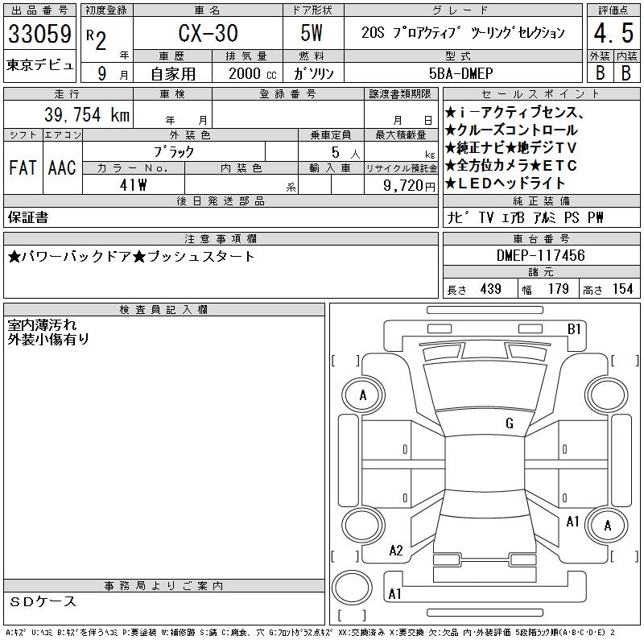This screenshot has width=644, height=644.
Task: Select inspector note 室内薄汚れ
Action: coord(42,325)
